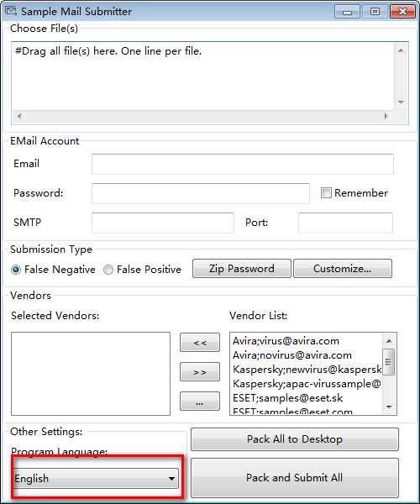Image resolution: width=420 pixels, height=504 pixels.
Task: Click the file list scroll right arrow
Action: pos(386,116)
